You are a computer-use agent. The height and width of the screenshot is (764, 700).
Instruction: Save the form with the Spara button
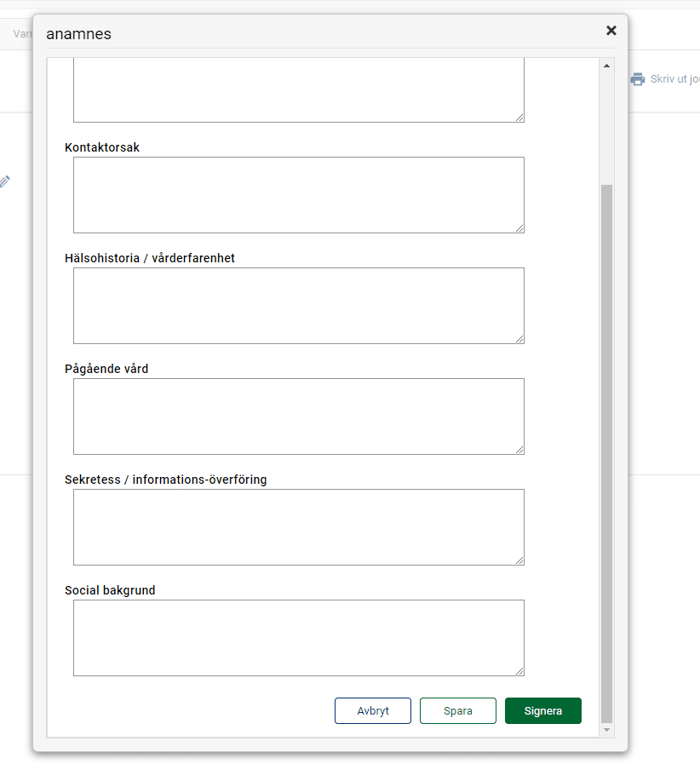(458, 711)
